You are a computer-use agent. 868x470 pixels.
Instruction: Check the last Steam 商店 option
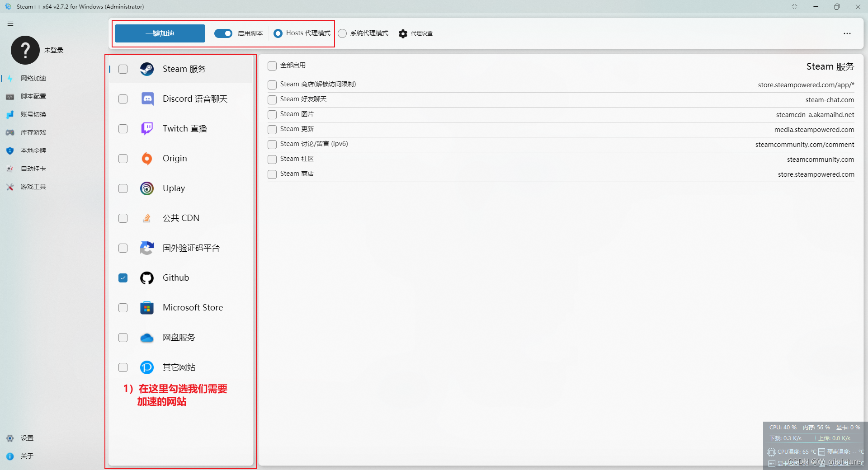point(272,174)
